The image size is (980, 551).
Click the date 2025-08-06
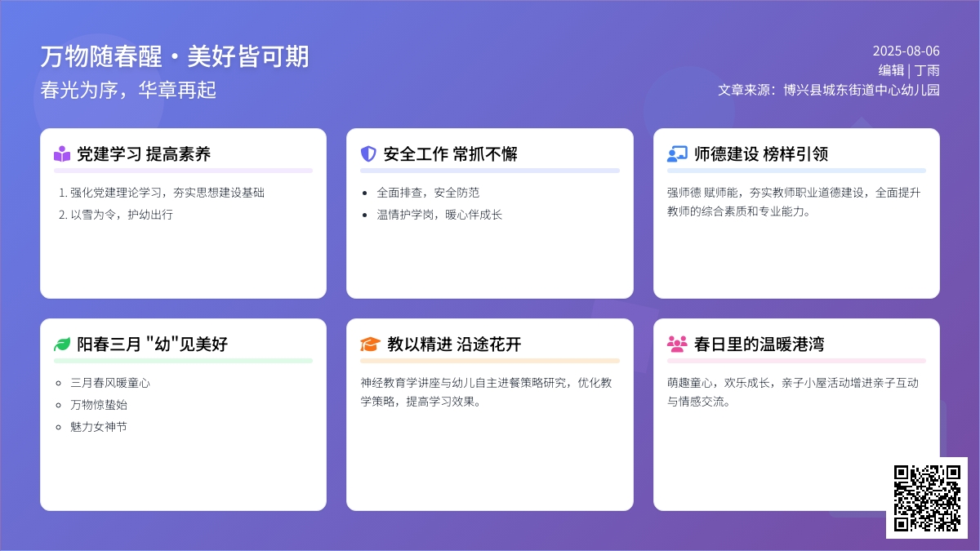coord(906,51)
